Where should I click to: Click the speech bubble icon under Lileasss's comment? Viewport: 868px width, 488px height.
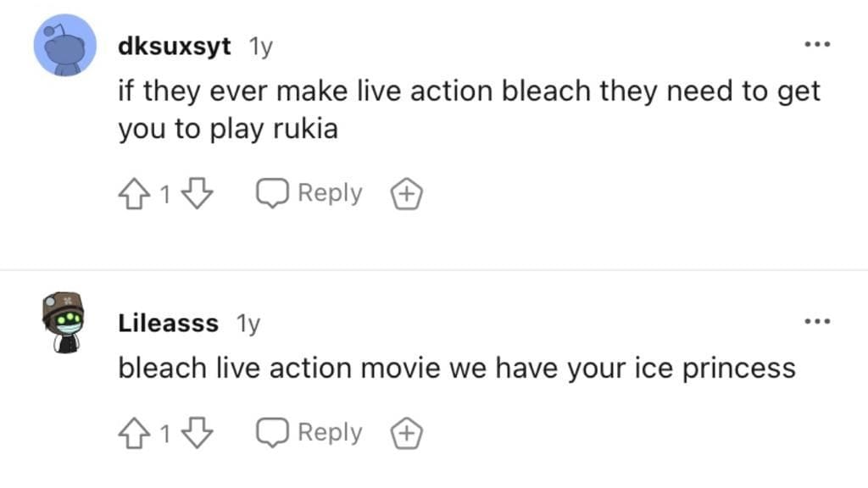click(273, 432)
